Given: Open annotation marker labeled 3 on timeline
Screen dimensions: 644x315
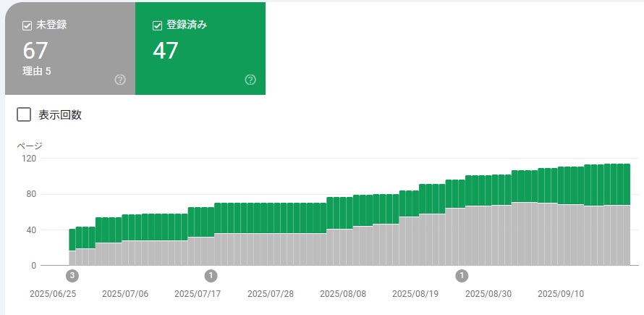Looking at the screenshot, I should 72,276.
